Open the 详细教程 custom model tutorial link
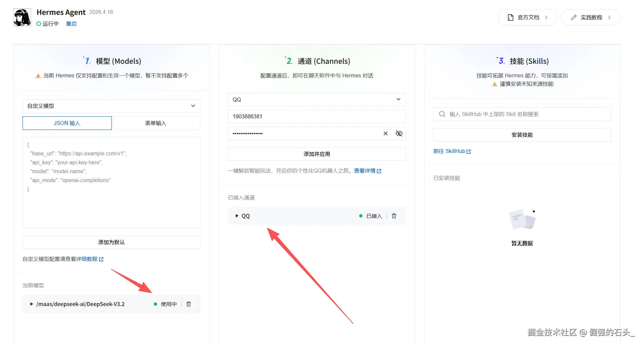 coord(90,259)
